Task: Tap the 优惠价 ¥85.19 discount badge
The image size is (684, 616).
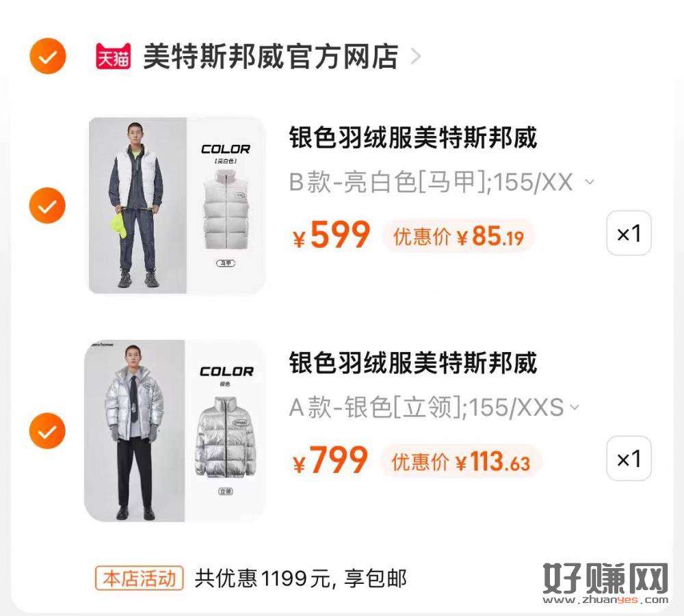Action: tap(458, 236)
